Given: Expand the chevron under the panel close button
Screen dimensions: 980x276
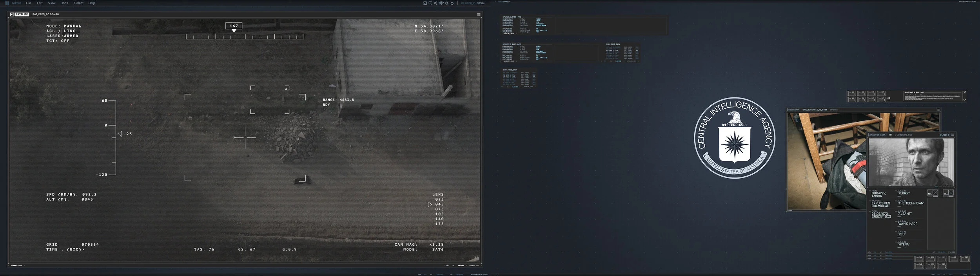Looking at the screenshot, I should click(x=965, y=100).
